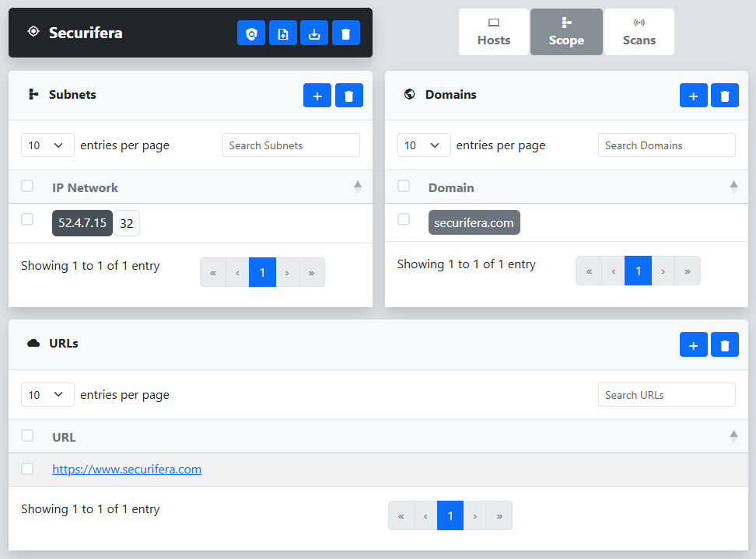756x559 pixels.
Task: Open the https://www.securifera.com link
Action: (x=127, y=470)
